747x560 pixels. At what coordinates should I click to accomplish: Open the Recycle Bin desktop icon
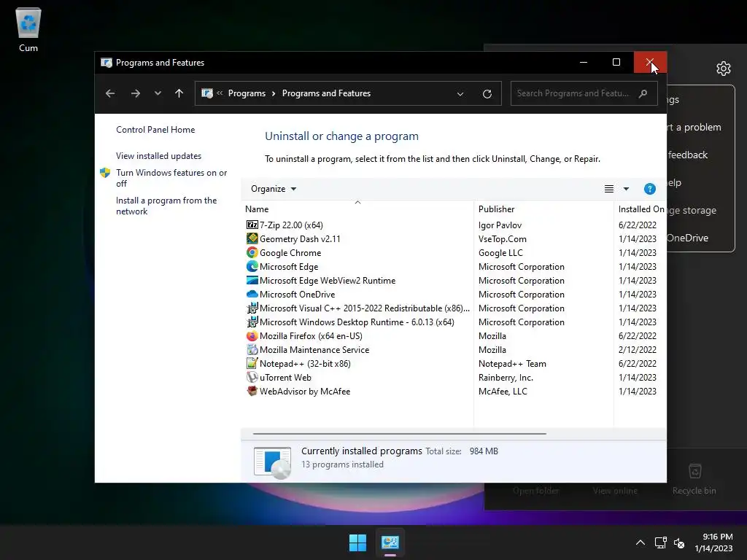pyautogui.click(x=28, y=29)
